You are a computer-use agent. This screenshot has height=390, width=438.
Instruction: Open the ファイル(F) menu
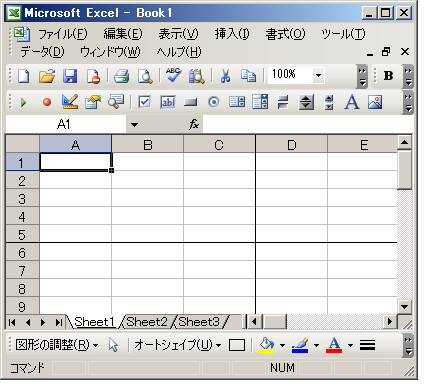(x=63, y=34)
